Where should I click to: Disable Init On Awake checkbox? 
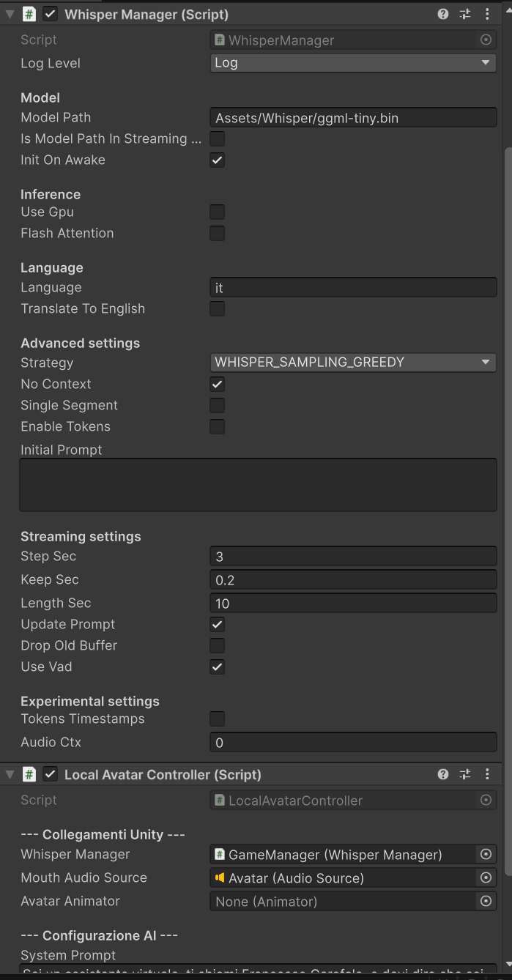tap(218, 160)
